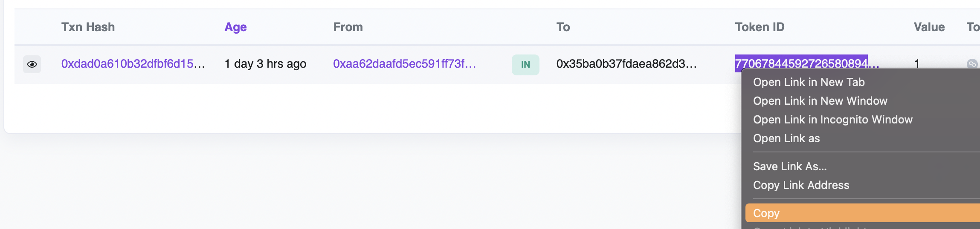The image size is (980, 229).
Task: Click the gray token icon beside Value
Action: point(972,64)
